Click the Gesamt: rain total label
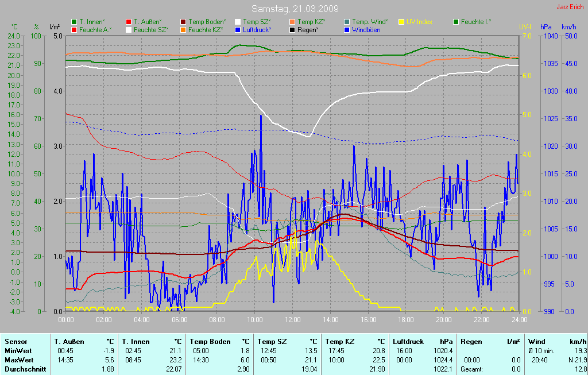 tap(472, 369)
